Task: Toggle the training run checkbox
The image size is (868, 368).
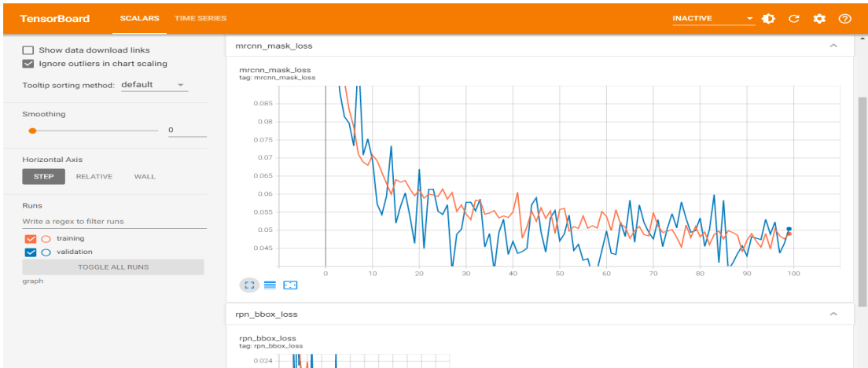Action: click(31, 238)
